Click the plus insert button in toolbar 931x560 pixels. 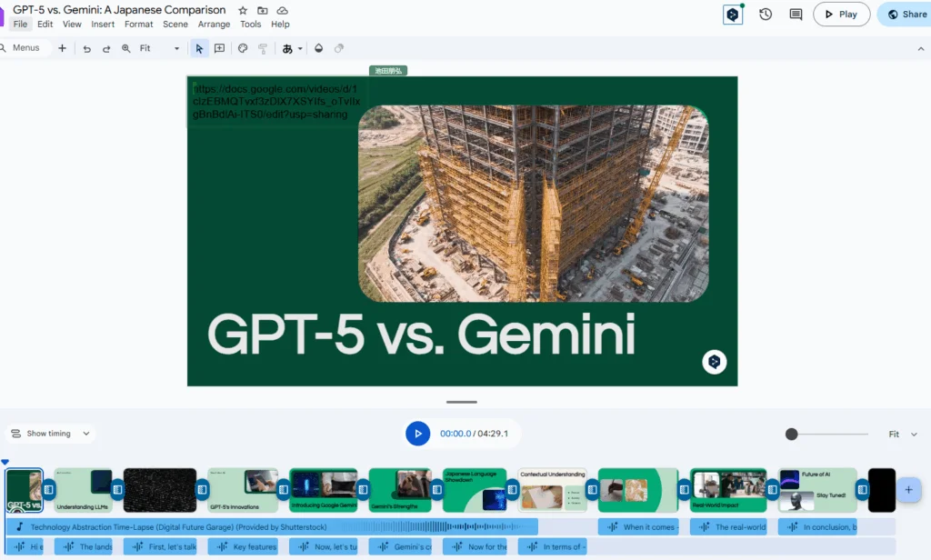(63, 48)
